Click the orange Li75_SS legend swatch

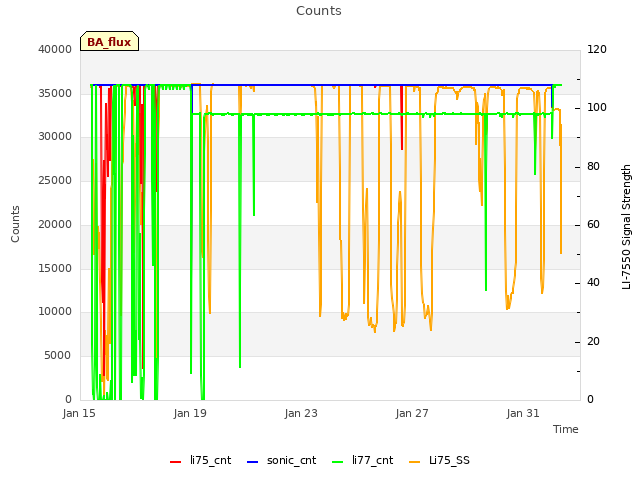coord(414,462)
